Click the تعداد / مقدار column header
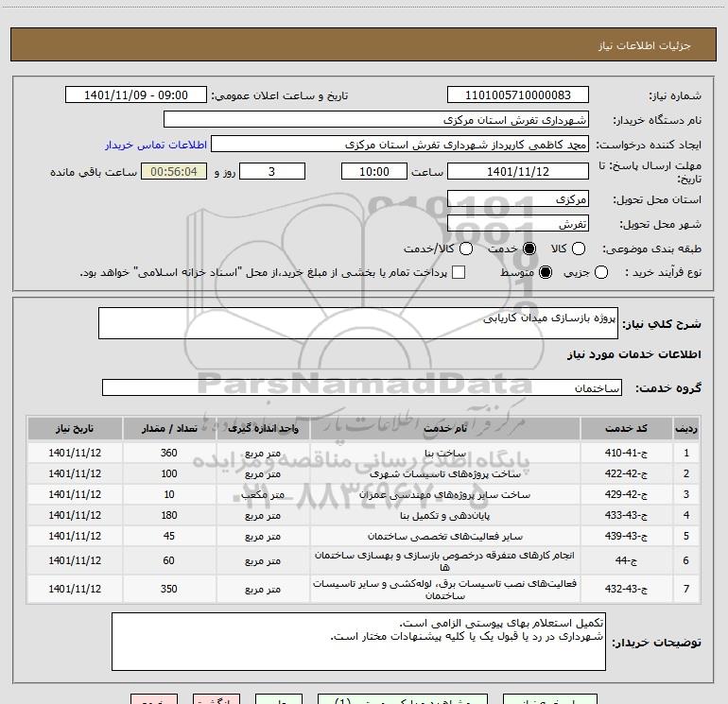 169,428
